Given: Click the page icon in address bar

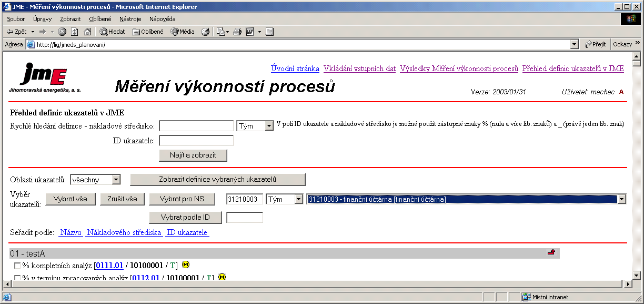Looking at the screenshot, I should tap(31, 45).
